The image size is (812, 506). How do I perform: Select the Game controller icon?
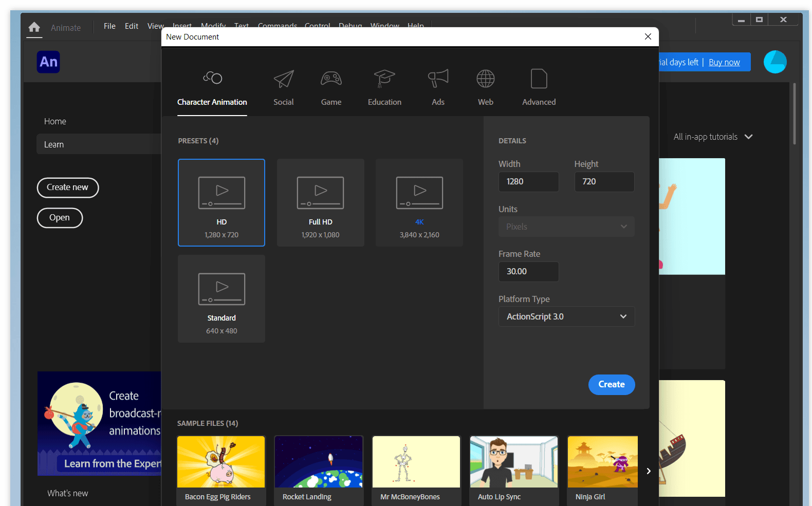[331, 79]
